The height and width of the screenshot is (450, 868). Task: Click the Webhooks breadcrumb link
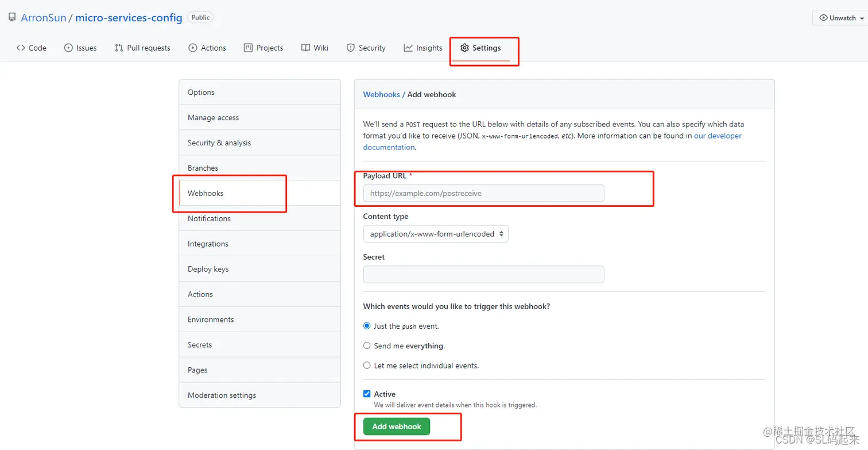(x=381, y=94)
